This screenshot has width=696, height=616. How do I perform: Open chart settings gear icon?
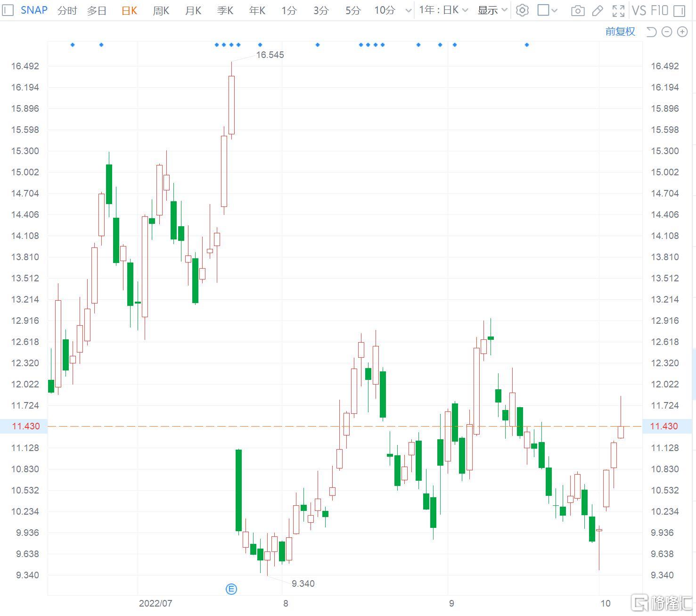coord(522,10)
